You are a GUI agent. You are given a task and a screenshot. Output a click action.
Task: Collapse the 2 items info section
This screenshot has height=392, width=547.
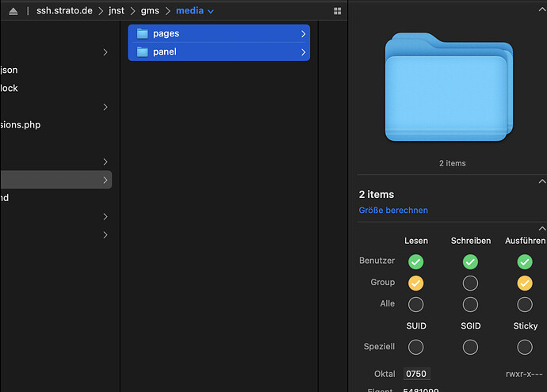coord(542,181)
